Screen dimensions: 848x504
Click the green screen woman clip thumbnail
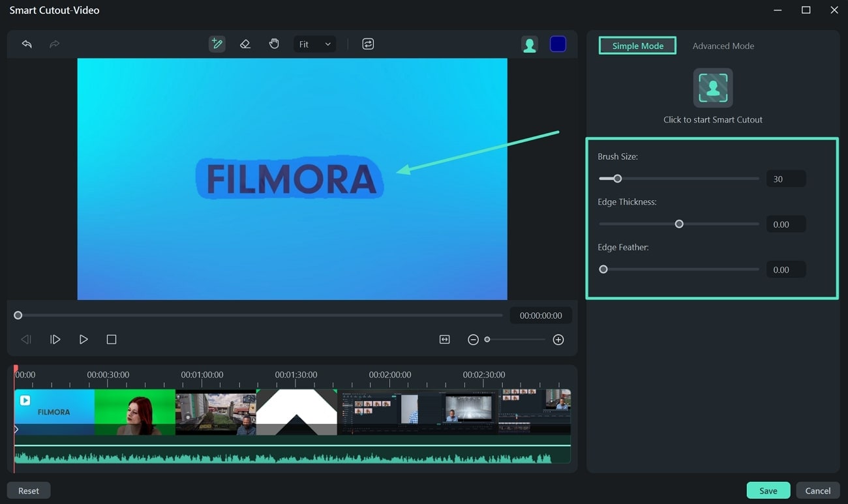tap(135, 412)
